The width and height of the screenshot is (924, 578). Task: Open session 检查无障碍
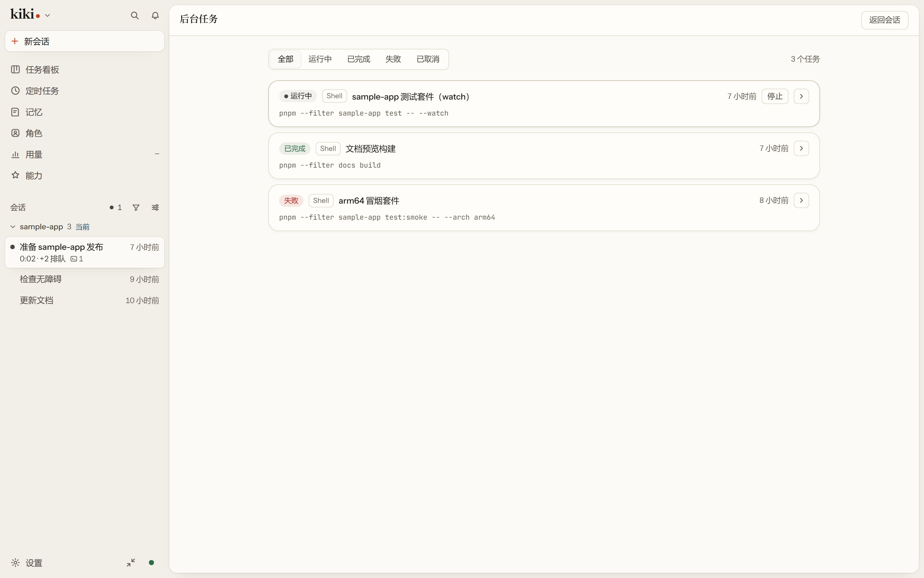pos(84,279)
